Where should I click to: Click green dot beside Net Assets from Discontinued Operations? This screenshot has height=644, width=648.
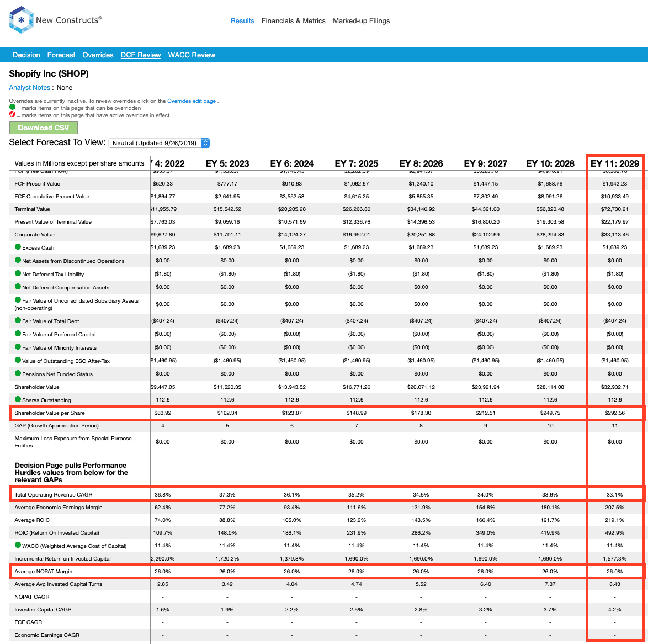point(18,260)
